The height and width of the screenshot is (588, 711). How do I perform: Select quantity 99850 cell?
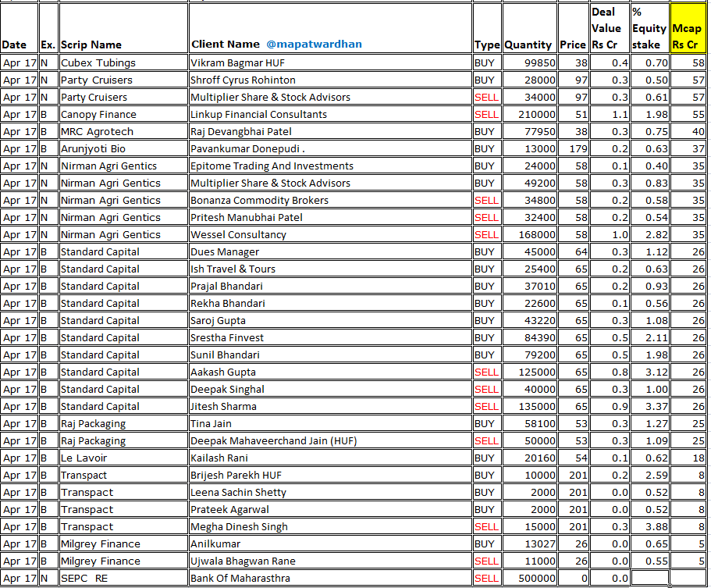point(529,62)
